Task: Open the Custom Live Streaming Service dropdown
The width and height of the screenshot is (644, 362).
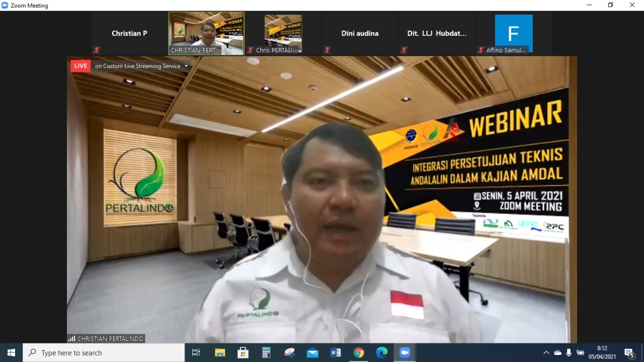Action: click(x=186, y=66)
